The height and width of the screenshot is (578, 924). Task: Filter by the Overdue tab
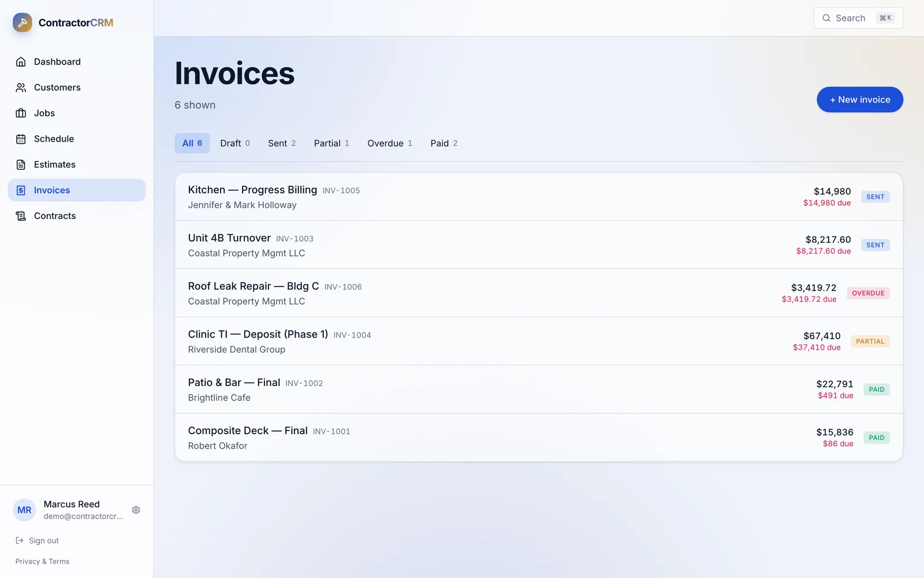pos(390,143)
